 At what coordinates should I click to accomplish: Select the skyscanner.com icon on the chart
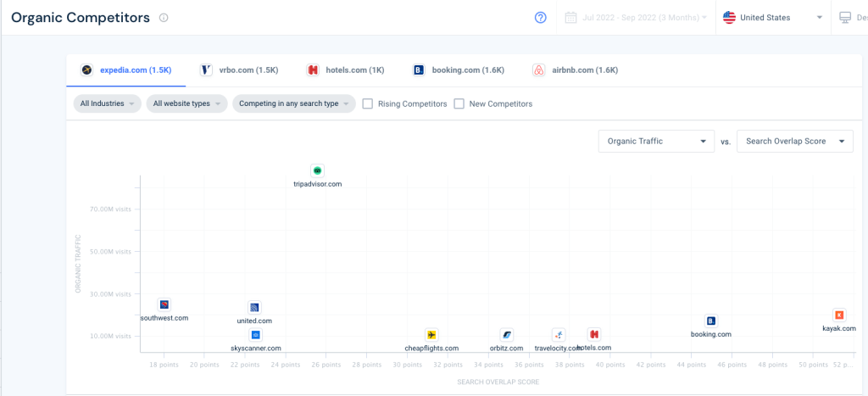255,335
